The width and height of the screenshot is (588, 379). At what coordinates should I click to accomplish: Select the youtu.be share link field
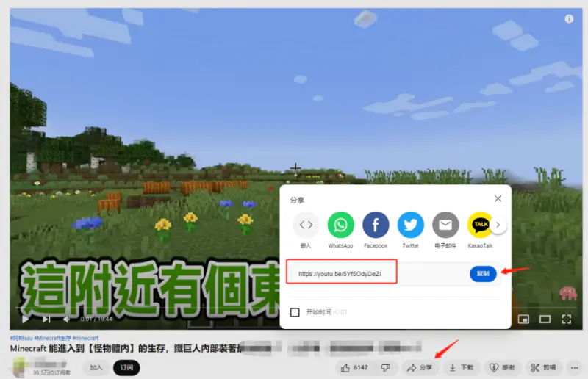click(x=343, y=274)
